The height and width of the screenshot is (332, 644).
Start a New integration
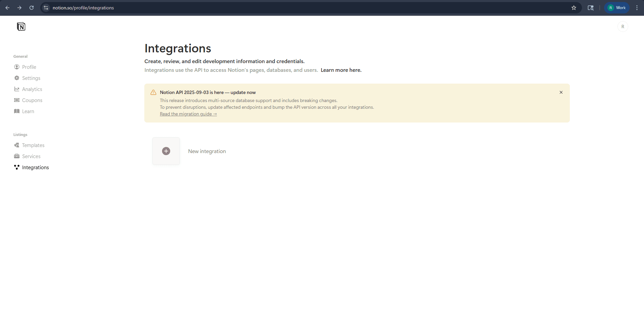[207, 151]
